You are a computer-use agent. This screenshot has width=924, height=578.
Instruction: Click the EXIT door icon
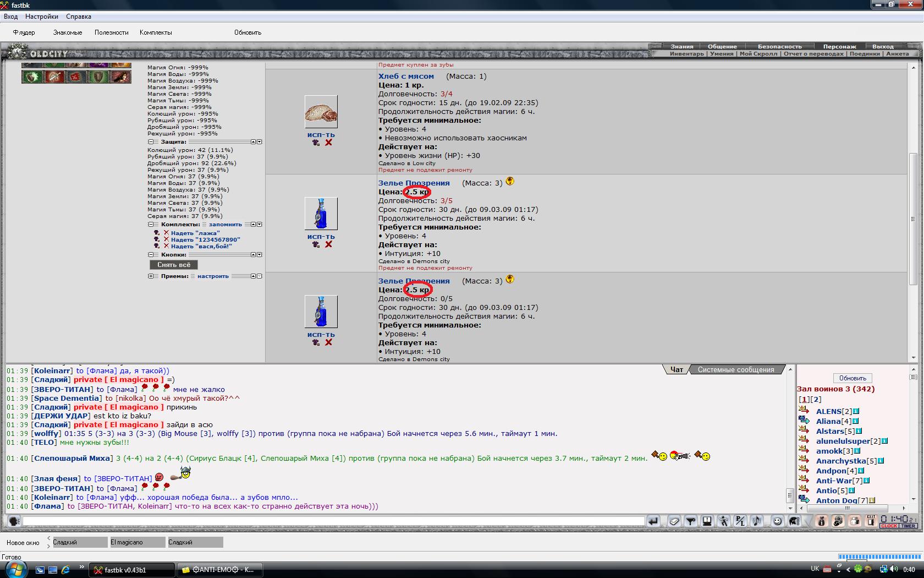(871, 521)
